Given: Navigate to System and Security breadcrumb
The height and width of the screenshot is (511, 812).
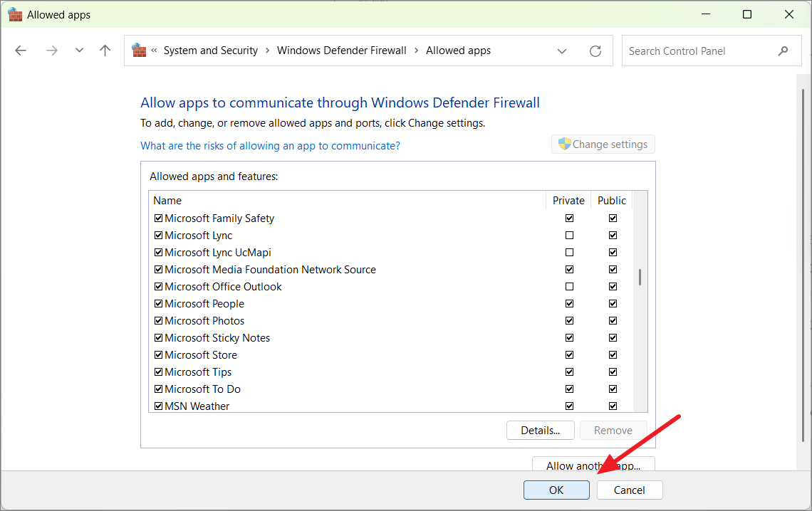Looking at the screenshot, I should pyautogui.click(x=211, y=51).
